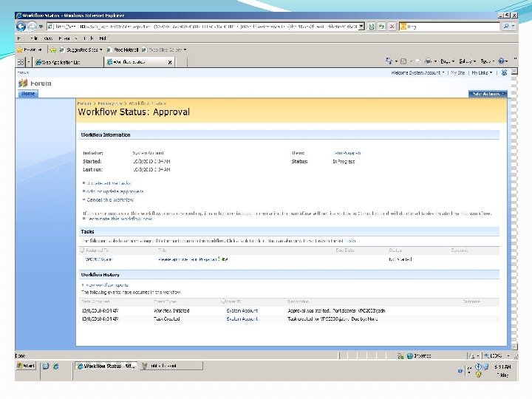Click Add or update approvers link
Screen dimensions: 532x399
coord(115,191)
